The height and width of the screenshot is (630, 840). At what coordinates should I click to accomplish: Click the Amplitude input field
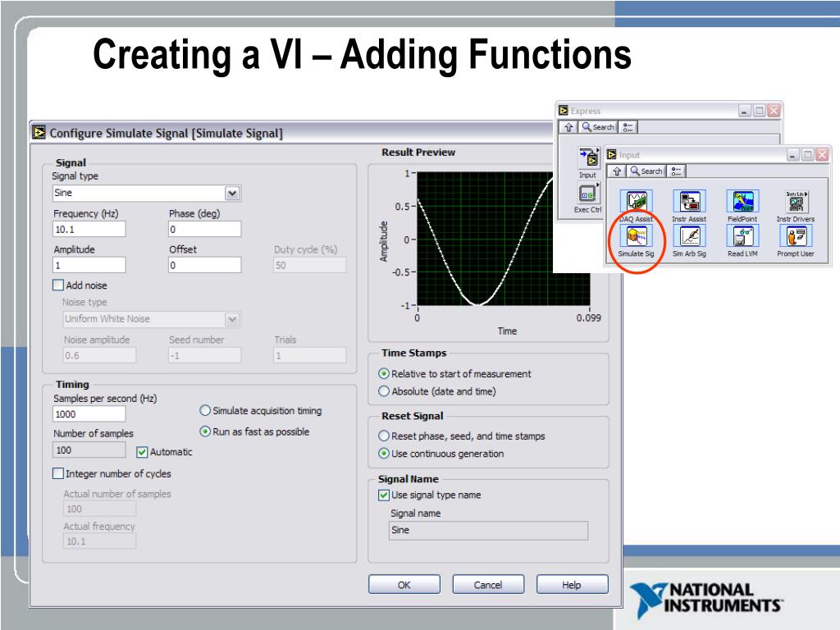click(x=89, y=265)
